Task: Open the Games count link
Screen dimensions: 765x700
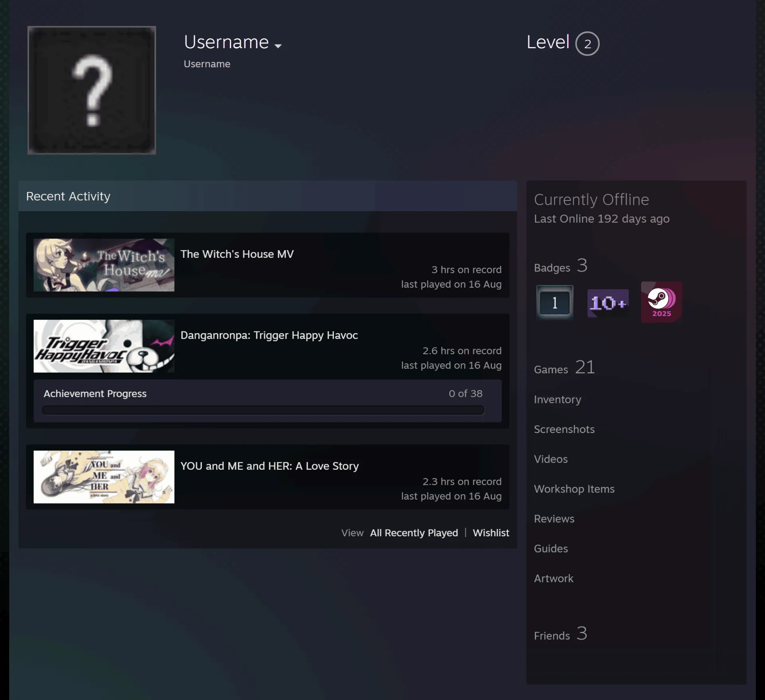Action: point(565,367)
